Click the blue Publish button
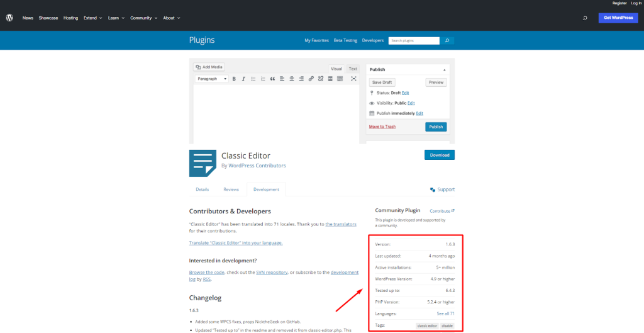644x333 pixels. point(436,127)
